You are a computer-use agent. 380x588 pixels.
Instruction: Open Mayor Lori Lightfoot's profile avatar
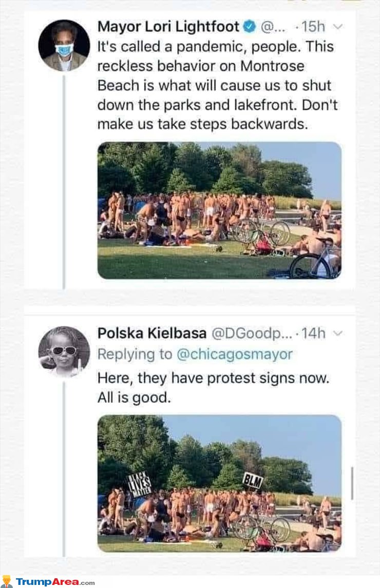[64, 45]
